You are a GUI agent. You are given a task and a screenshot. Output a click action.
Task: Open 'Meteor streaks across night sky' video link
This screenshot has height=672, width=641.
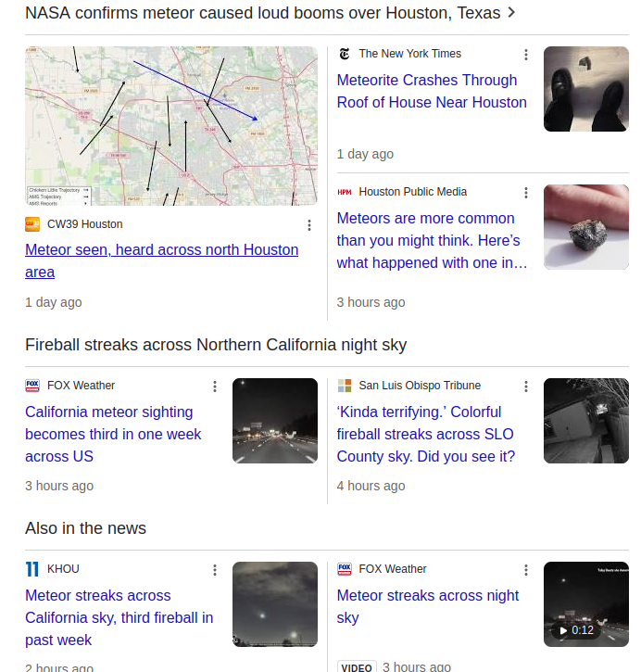click(x=427, y=606)
